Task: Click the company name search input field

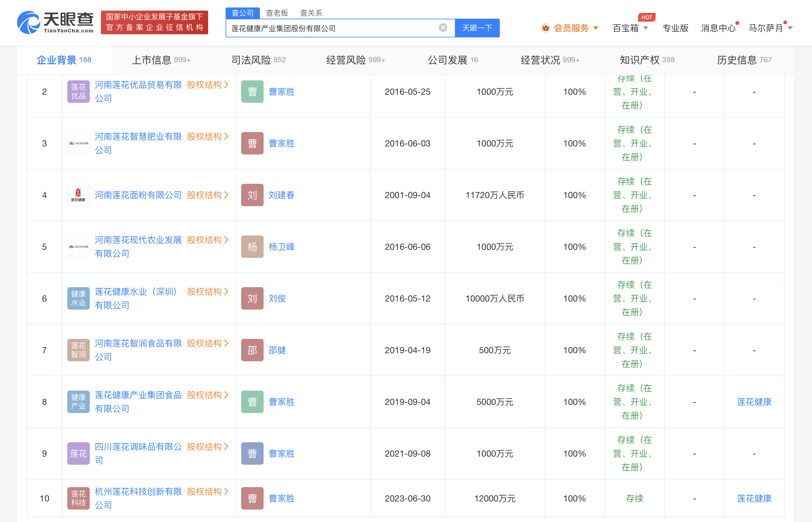Action: 332,28
